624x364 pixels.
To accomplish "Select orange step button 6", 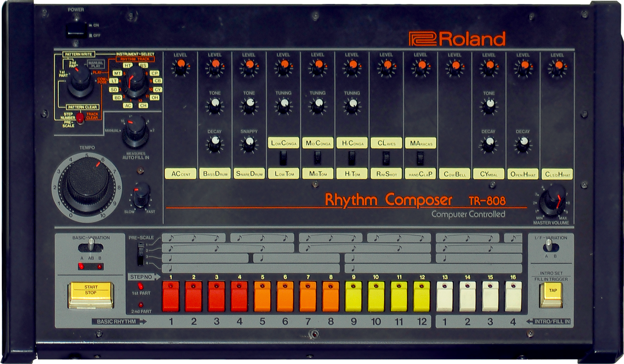I will point(285,296).
